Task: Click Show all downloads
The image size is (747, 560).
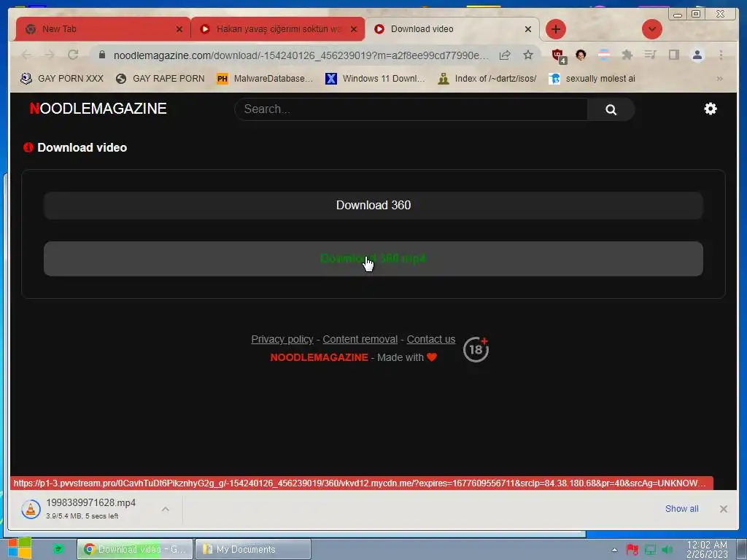Action: click(682, 508)
